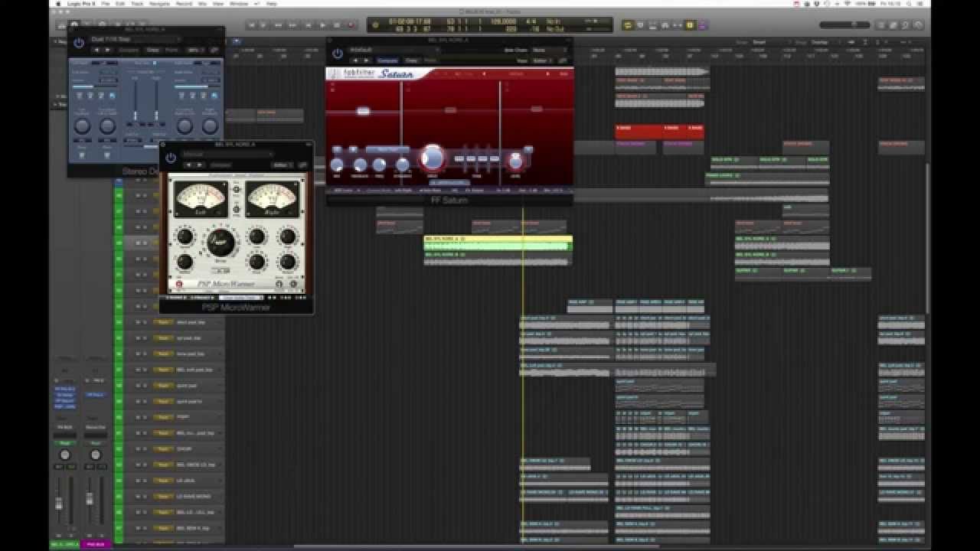The height and width of the screenshot is (551, 980).
Task: Toggle the FF Saturn plugin power button
Action: pyautogui.click(x=338, y=54)
